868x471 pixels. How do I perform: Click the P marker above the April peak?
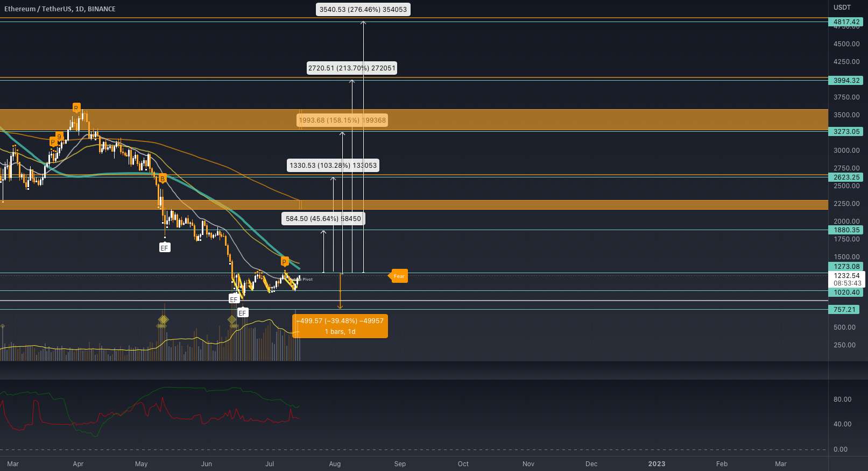(x=76, y=108)
